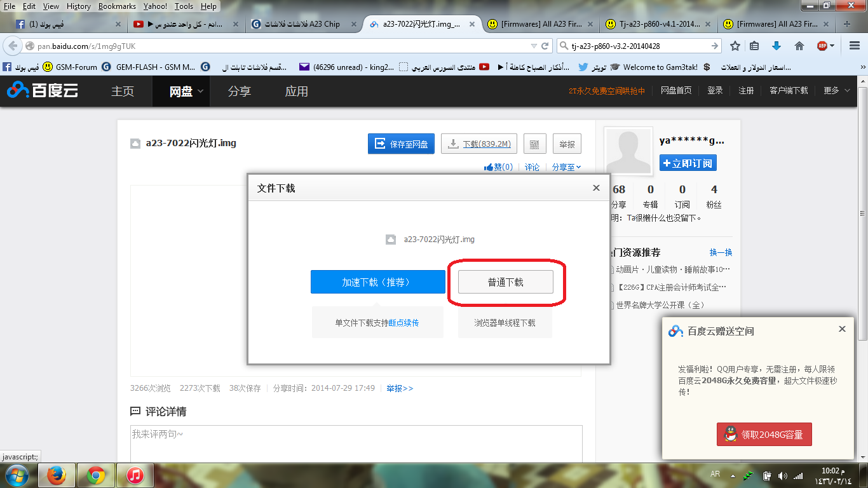The height and width of the screenshot is (488, 868).
Task: Click the power plug tray icon
Action: coord(767,475)
